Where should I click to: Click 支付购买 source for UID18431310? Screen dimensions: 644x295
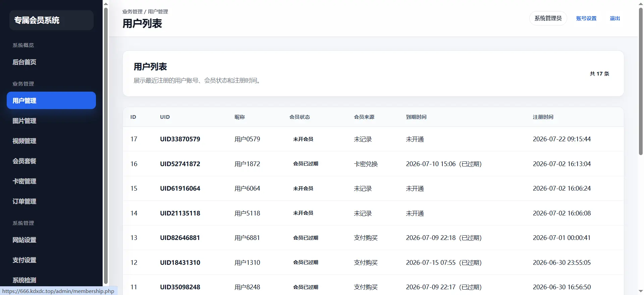click(x=366, y=262)
